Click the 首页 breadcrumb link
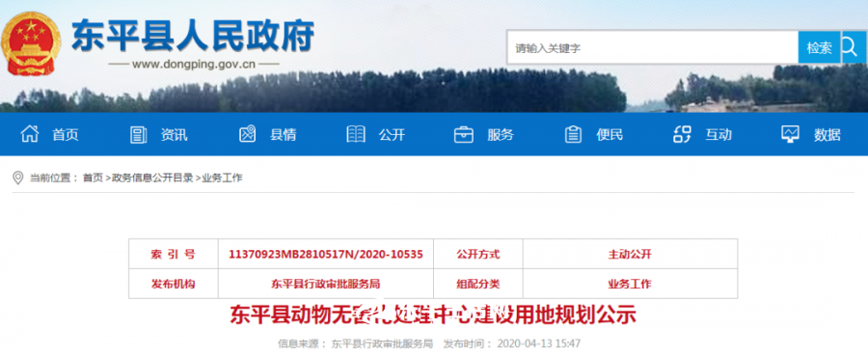The width and height of the screenshot is (868, 356). click(93, 178)
